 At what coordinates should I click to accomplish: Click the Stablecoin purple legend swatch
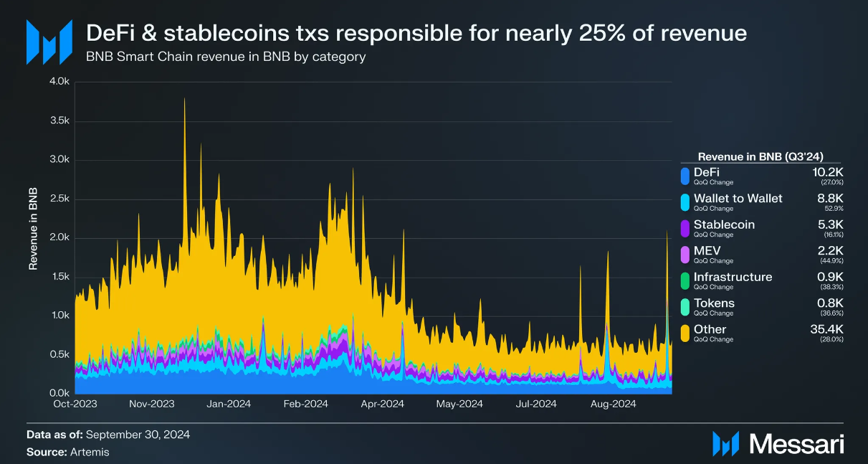click(x=685, y=228)
